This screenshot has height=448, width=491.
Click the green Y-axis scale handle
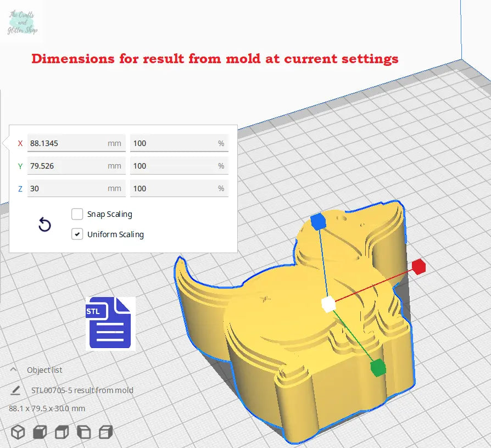[377, 367]
